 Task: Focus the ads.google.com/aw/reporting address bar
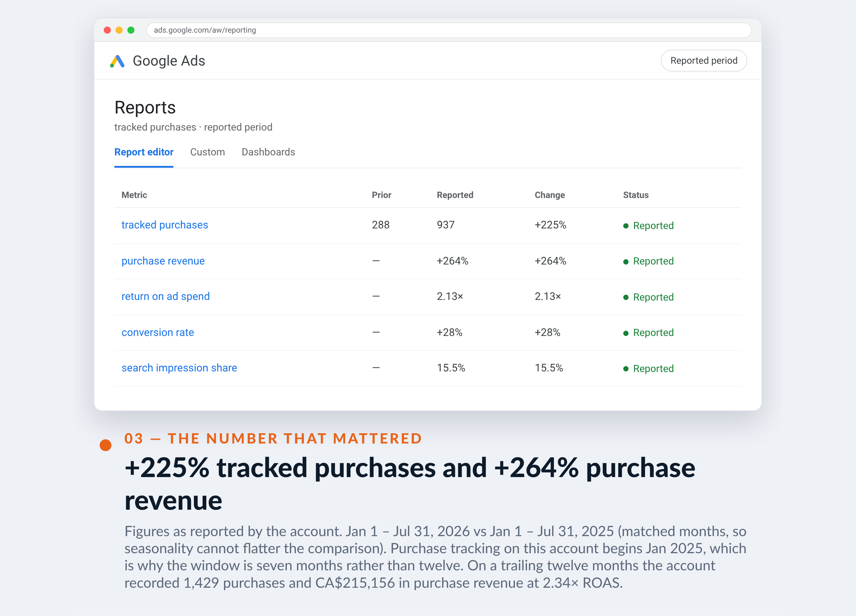449,30
